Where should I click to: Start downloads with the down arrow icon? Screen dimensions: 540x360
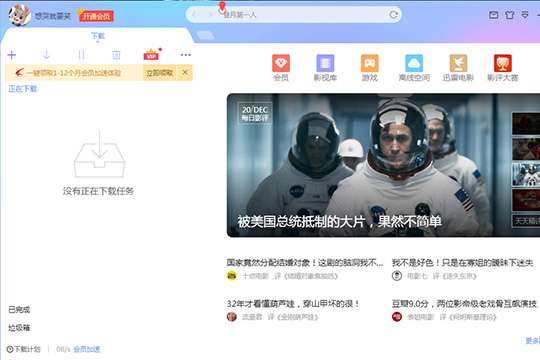[x=46, y=55]
